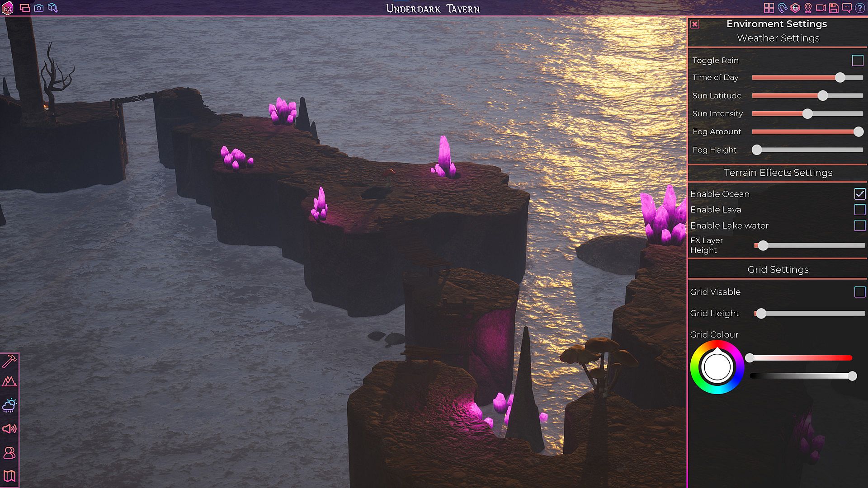The image size is (868, 488).
Task: Click the hammer build tool icon
Action: pos(9,361)
